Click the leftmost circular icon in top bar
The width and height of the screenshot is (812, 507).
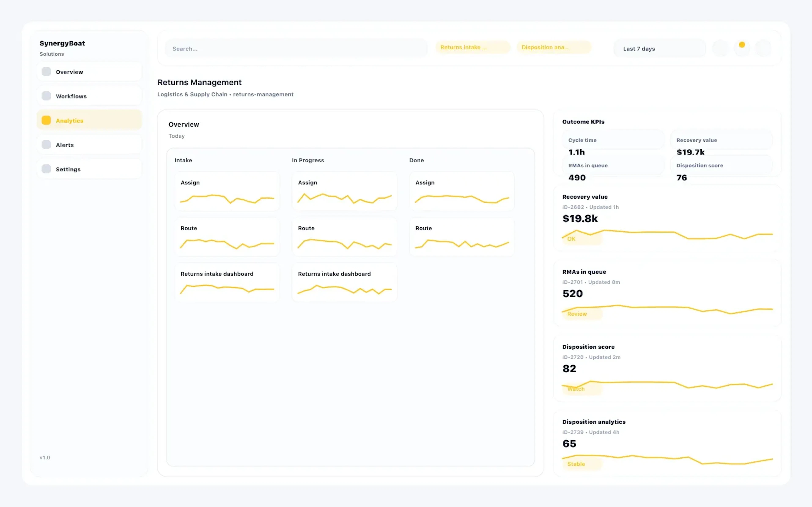(720, 48)
